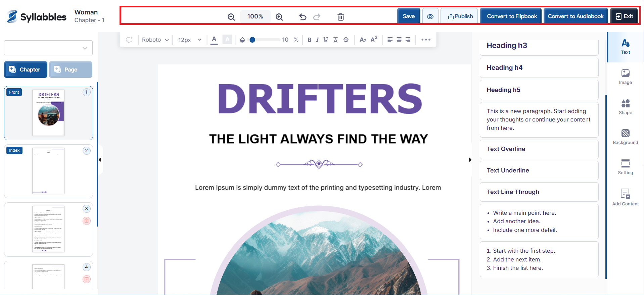Insert a Heading h5 element
Image resolution: width=644 pixels, height=295 pixels.
coord(539,90)
